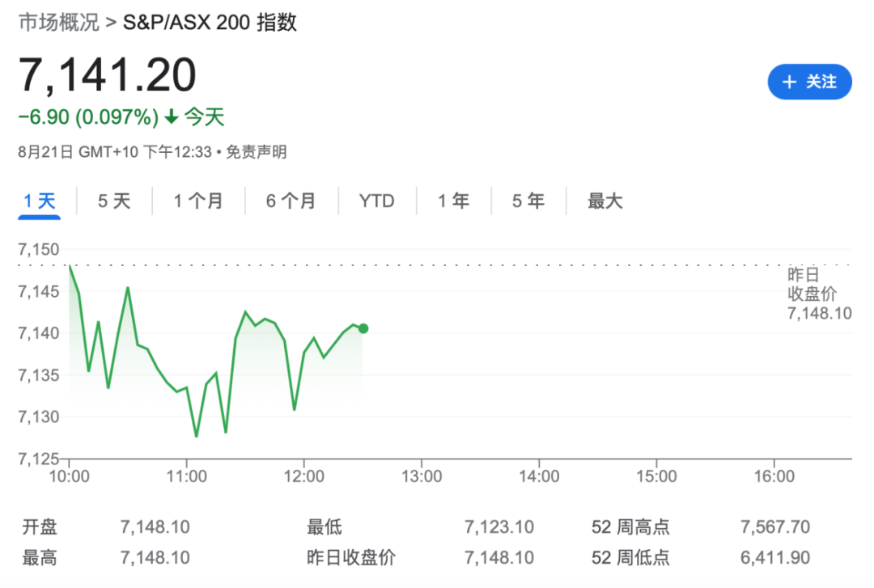Click the 昨日收盘价 7,148.10 chart label
This screenshot has height=588, width=874.
tap(819, 294)
